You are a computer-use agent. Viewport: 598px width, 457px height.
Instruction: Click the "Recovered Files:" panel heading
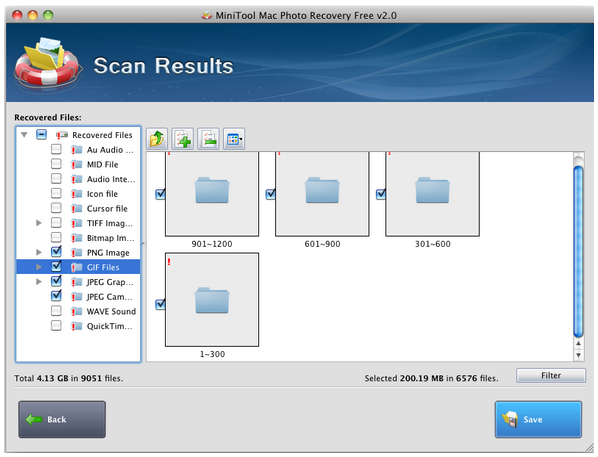48,117
